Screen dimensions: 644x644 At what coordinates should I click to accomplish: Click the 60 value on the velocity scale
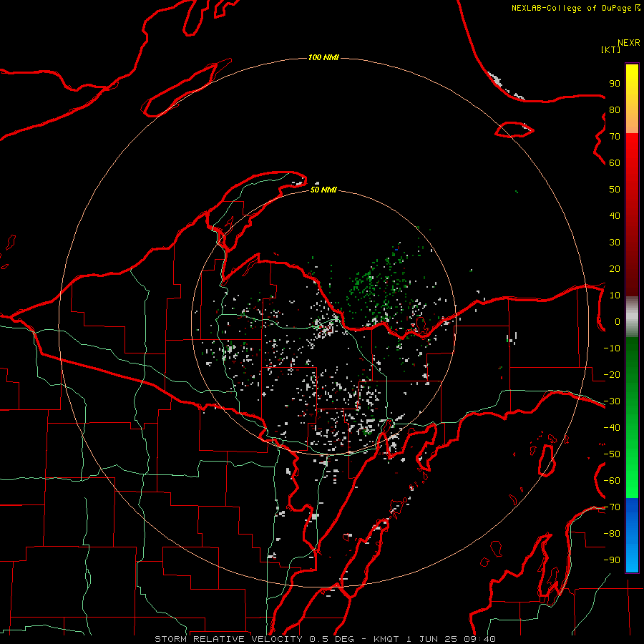(x=615, y=162)
